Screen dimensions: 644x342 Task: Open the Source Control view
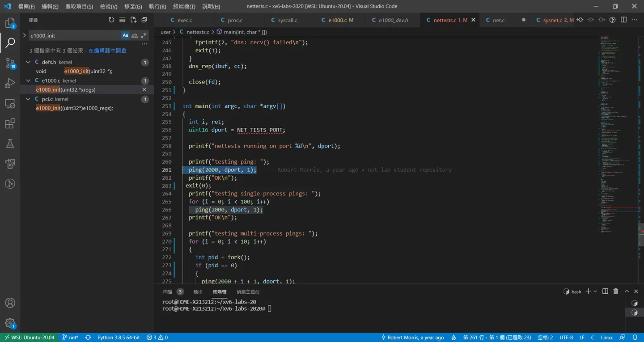coord(10,63)
